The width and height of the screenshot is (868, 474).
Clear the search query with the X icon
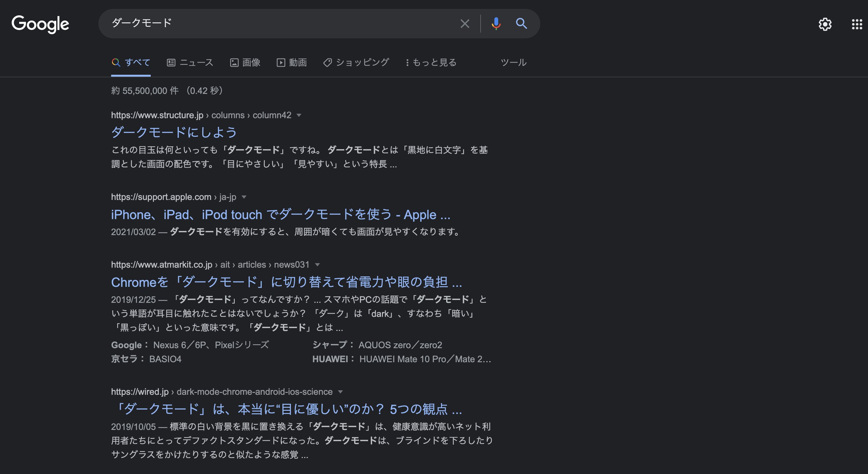(x=465, y=24)
